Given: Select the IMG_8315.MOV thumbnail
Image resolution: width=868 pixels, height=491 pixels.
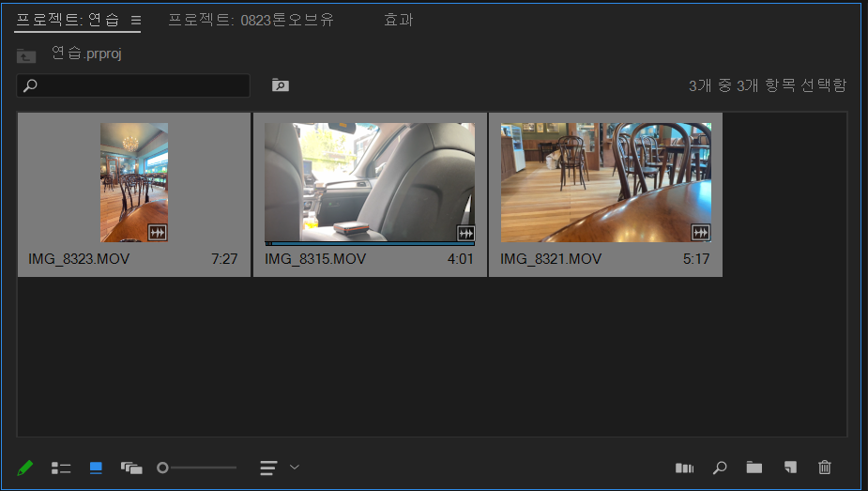Looking at the screenshot, I should pos(369,182).
